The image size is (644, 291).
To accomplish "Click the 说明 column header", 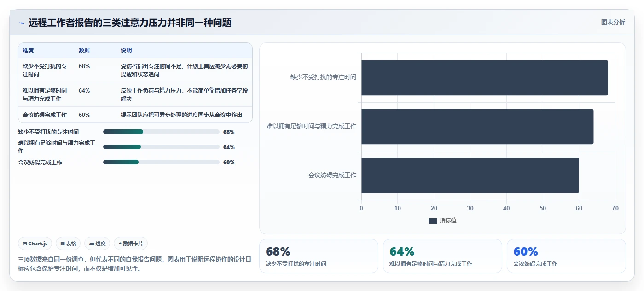I will (x=126, y=51).
